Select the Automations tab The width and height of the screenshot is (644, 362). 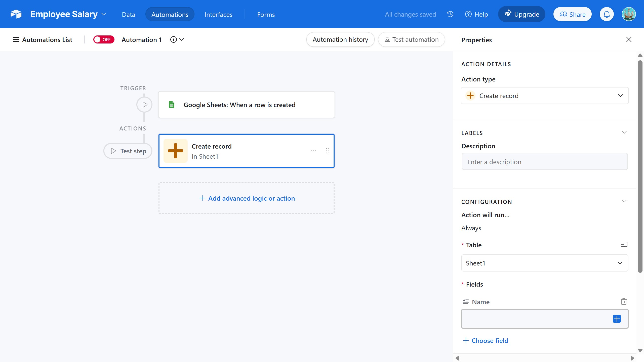point(170,14)
